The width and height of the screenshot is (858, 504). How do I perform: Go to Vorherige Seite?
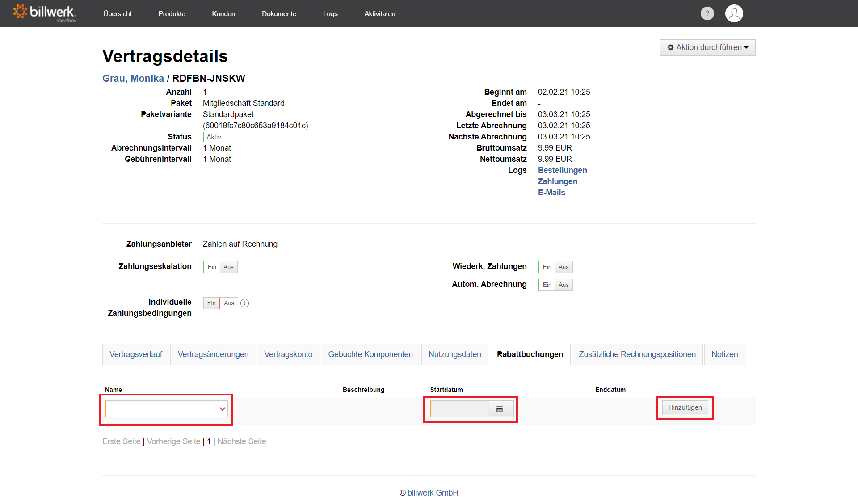pyautogui.click(x=173, y=441)
